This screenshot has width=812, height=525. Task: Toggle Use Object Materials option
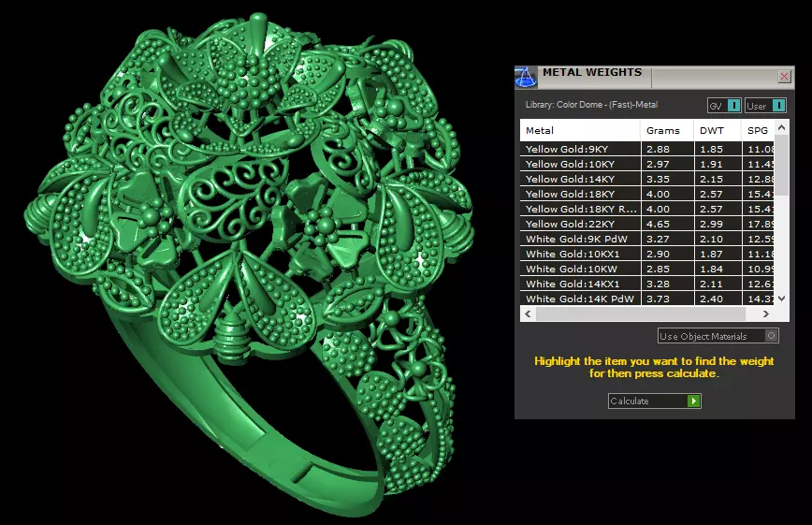(x=718, y=336)
